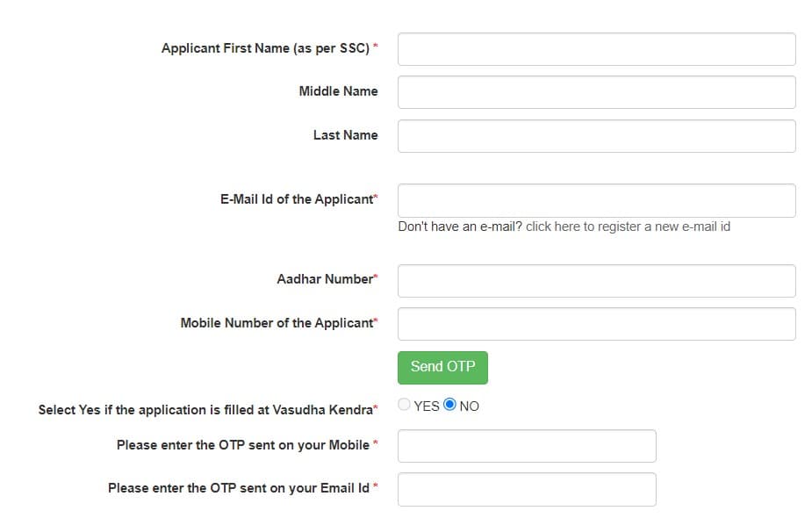Click the Mobile OTP entry field
812x525 pixels.
[x=527, y=446]
